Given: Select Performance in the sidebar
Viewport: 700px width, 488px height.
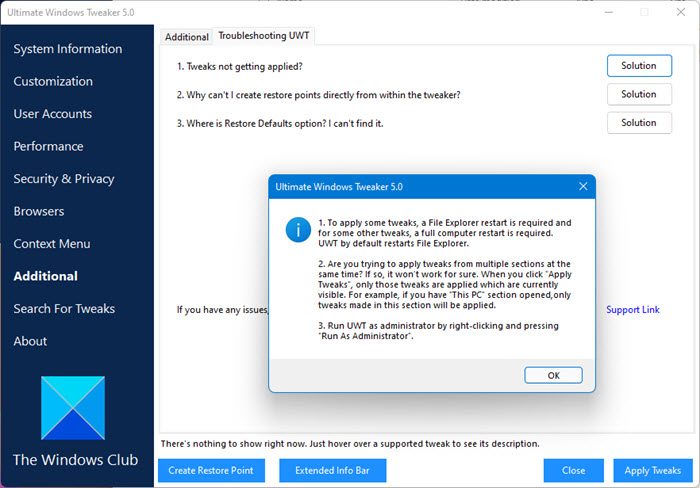Looking at the screenshot, I should 48,146.
